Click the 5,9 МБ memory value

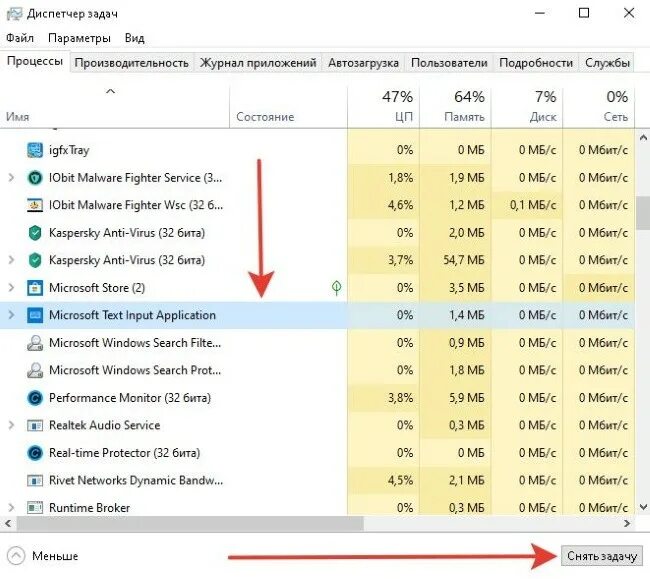pos(467,398)
